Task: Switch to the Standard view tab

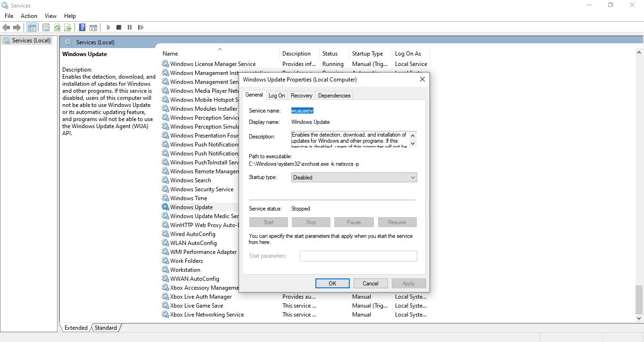Action: (x=106, y=328)
